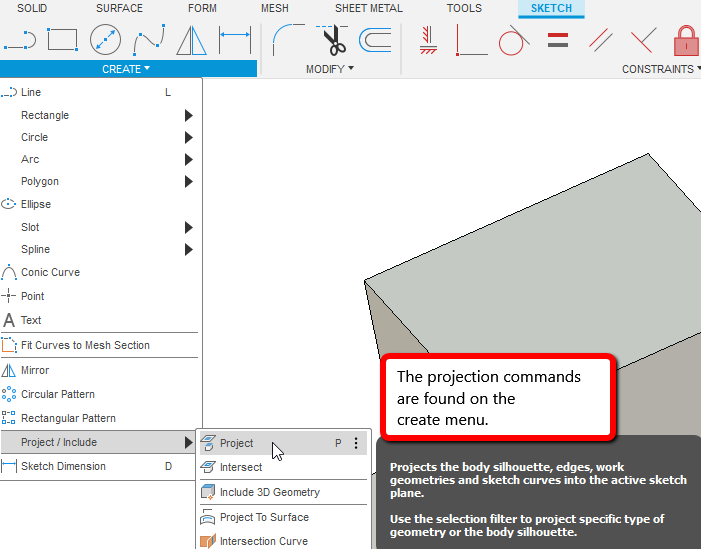
Task: Expand the Polygon submenu arrow
Action: click(x=189, y=181)
